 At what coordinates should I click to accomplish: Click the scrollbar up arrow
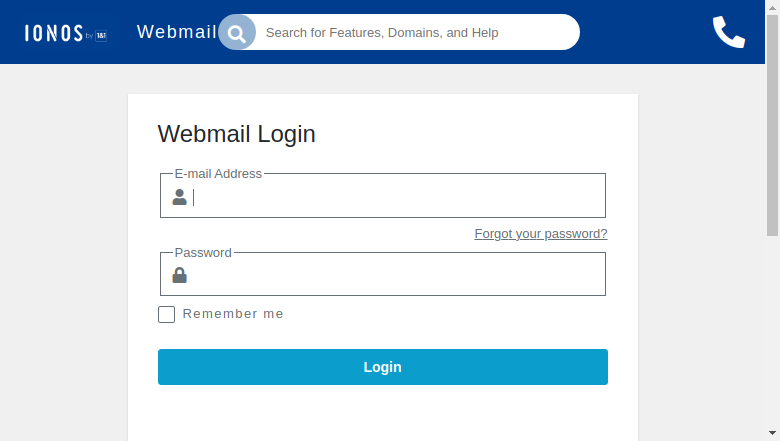[773, 7]
